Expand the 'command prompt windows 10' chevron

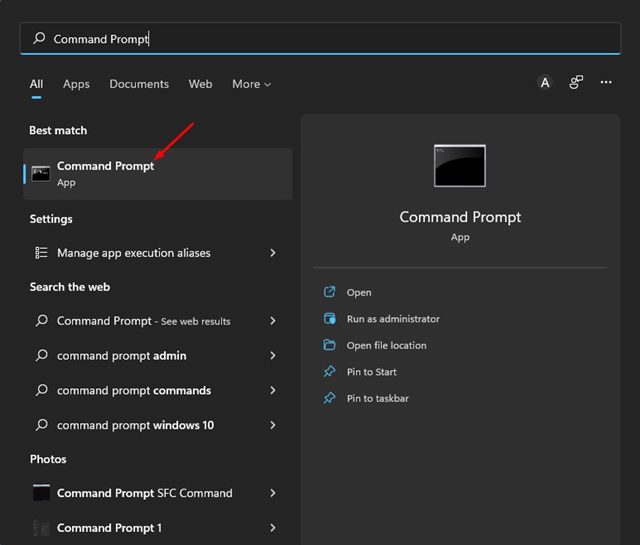[x=273, y=425]
